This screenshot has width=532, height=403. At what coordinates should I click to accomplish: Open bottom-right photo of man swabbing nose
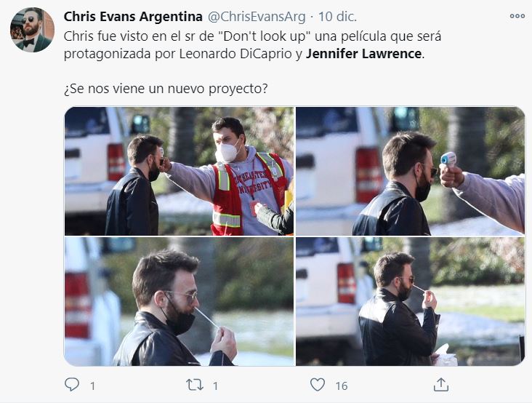(410, 301)
